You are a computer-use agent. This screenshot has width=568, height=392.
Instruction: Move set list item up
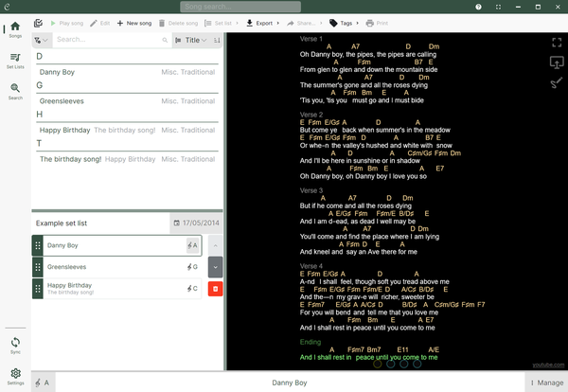coord(215,245)
